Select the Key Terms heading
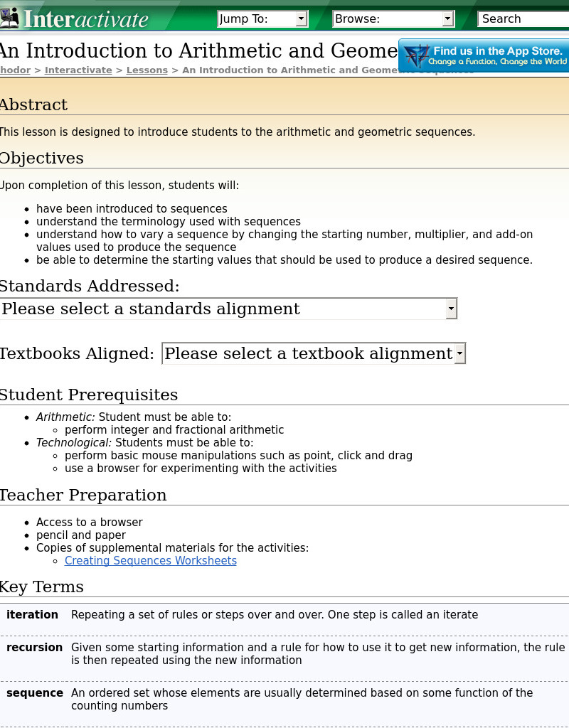Viewport: 569px width, 728px height. tap(41, 587)
